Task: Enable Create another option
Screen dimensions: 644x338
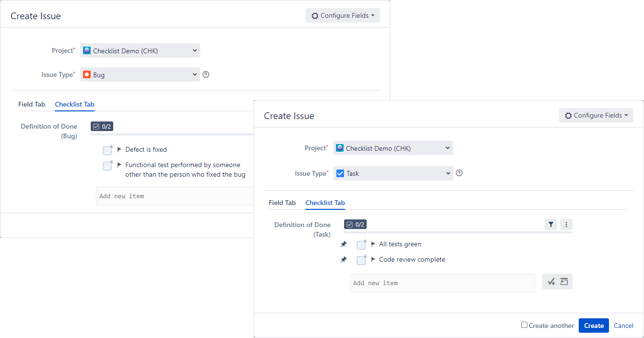Action: [524, 325]
